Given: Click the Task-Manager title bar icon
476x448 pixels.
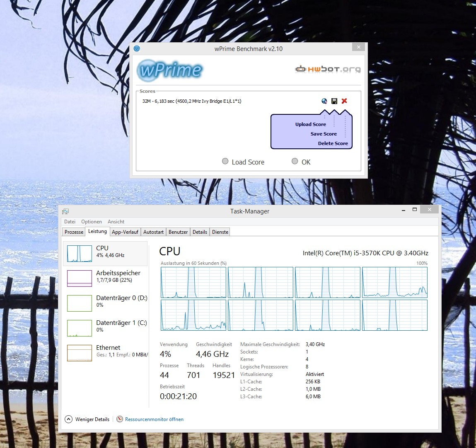Looking at the screenshot, I should pyautogui.click(x=65, y=211).
